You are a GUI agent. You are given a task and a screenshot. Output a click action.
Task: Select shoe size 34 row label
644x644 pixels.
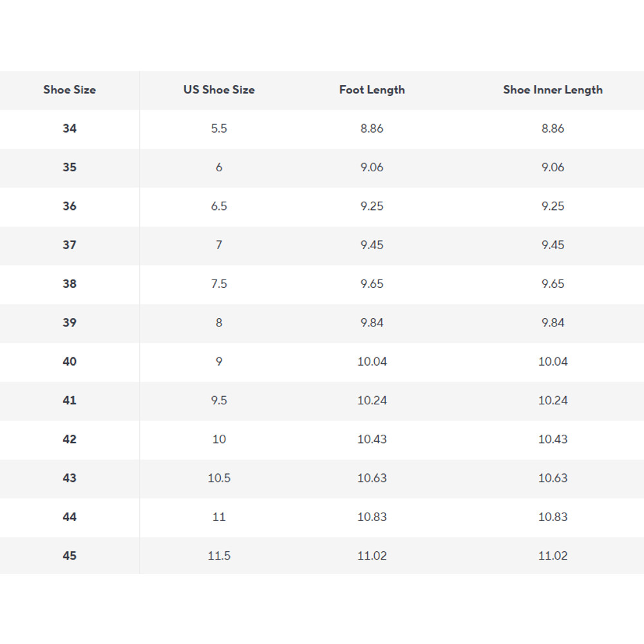click(x=70, y=129)
